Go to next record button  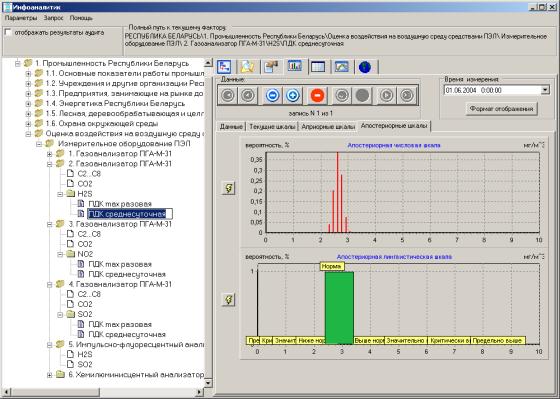tap(386, 95)
